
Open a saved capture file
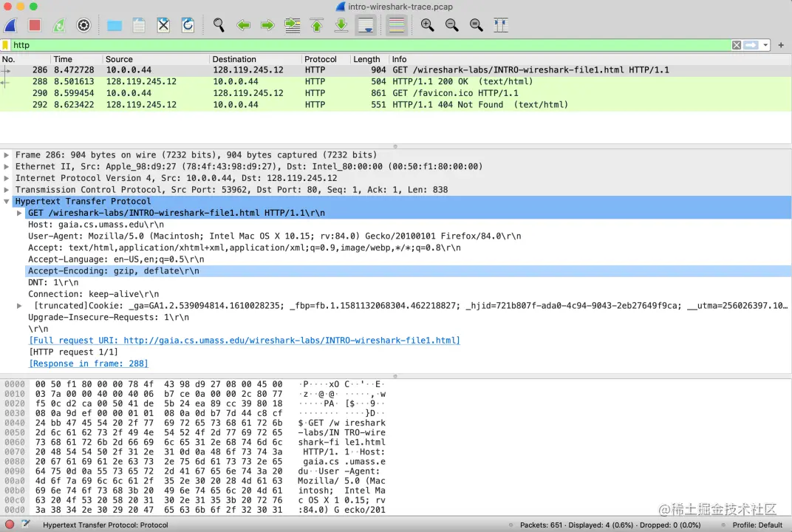click(114, 24)
